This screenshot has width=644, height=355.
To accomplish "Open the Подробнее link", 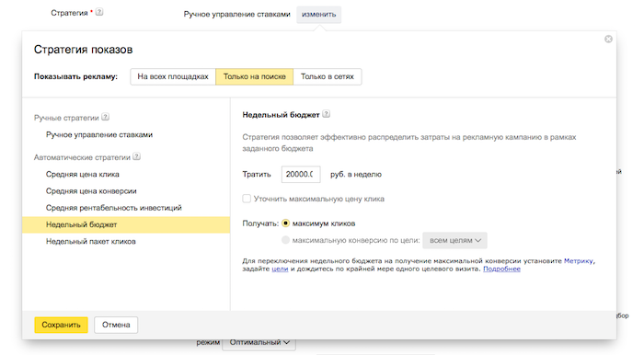I will [x=501, y=269].
